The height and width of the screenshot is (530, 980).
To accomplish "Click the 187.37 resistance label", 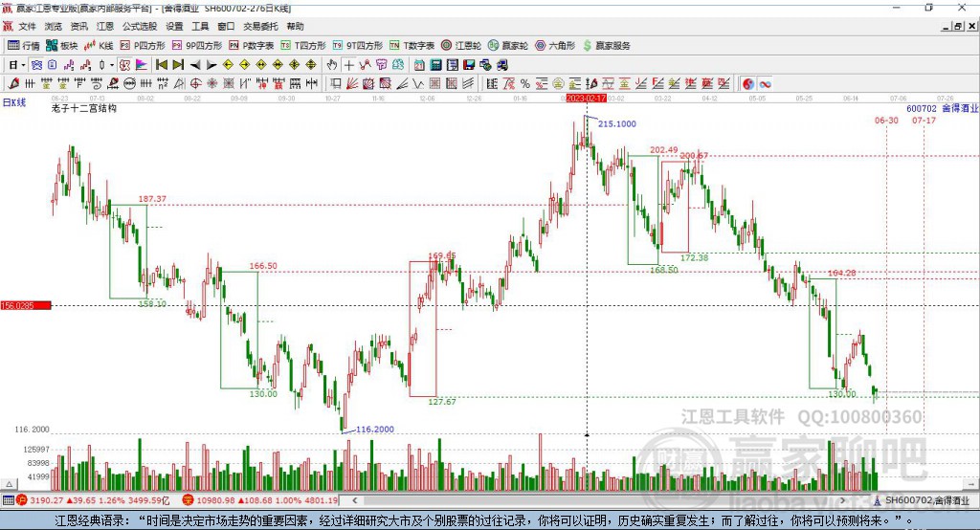I will pos(152,199).
